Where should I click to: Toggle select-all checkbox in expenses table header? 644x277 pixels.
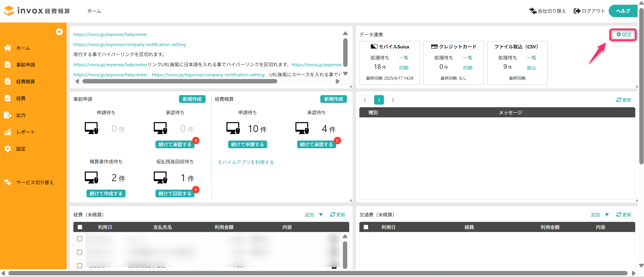point(80,227)
